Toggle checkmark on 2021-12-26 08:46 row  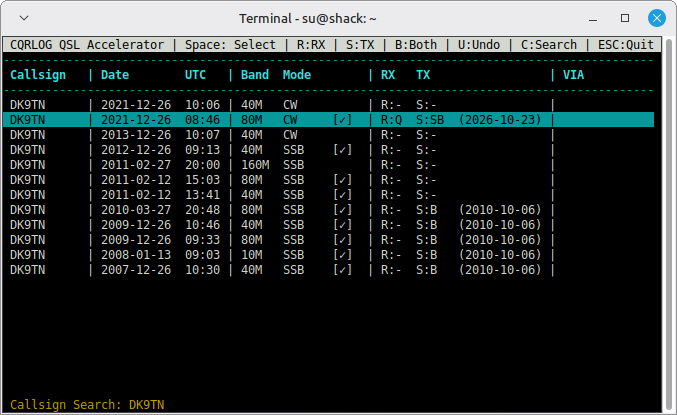(x=342, y=120)
